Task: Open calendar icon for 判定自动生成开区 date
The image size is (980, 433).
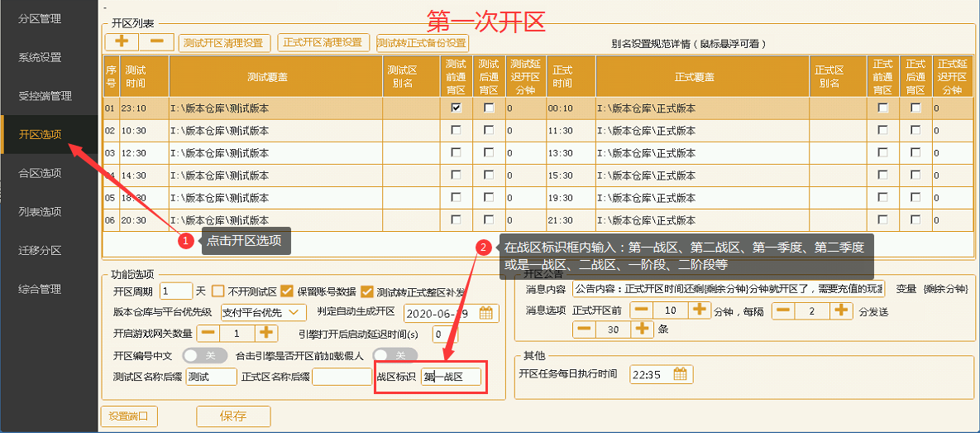Action: click(x=486, y=313)
